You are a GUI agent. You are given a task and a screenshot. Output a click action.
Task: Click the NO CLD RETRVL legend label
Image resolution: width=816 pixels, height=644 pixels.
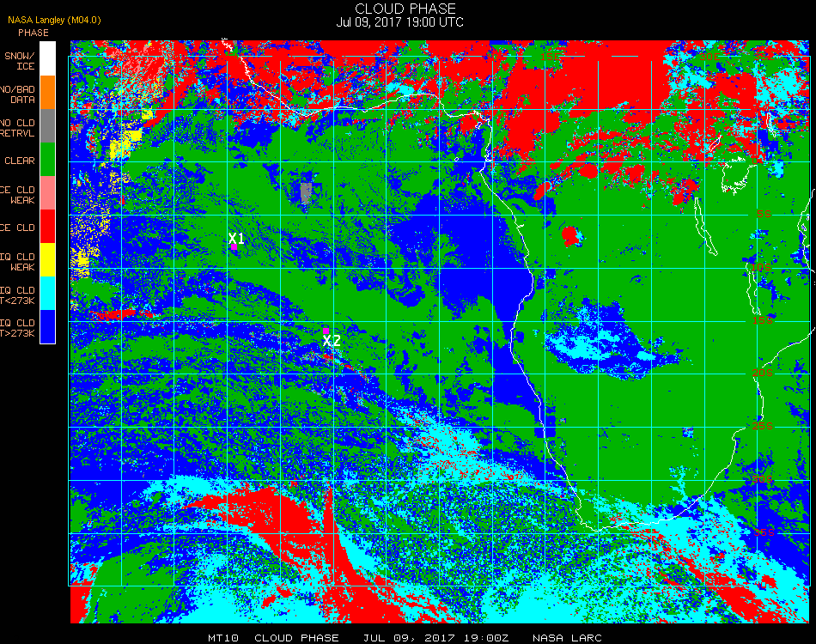pyautogui.click(x=17, y=128)
